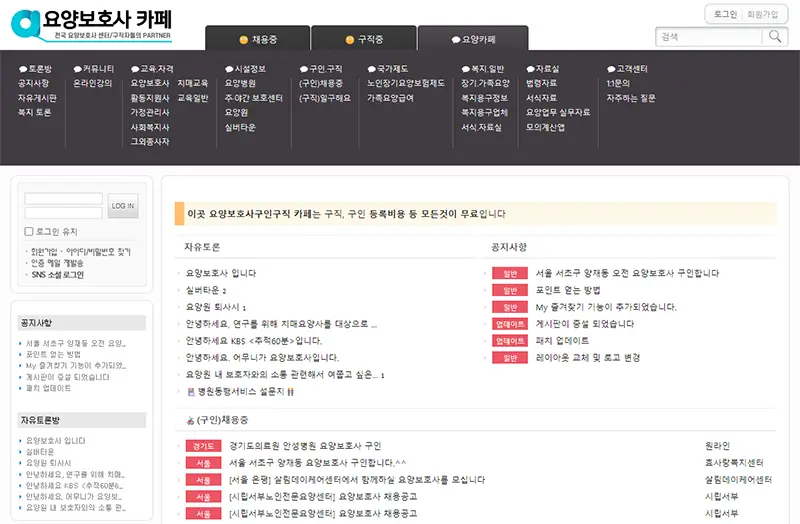Select 실버타운 under 시설정보
Screen dimensions: 800x524
[240, 128]
